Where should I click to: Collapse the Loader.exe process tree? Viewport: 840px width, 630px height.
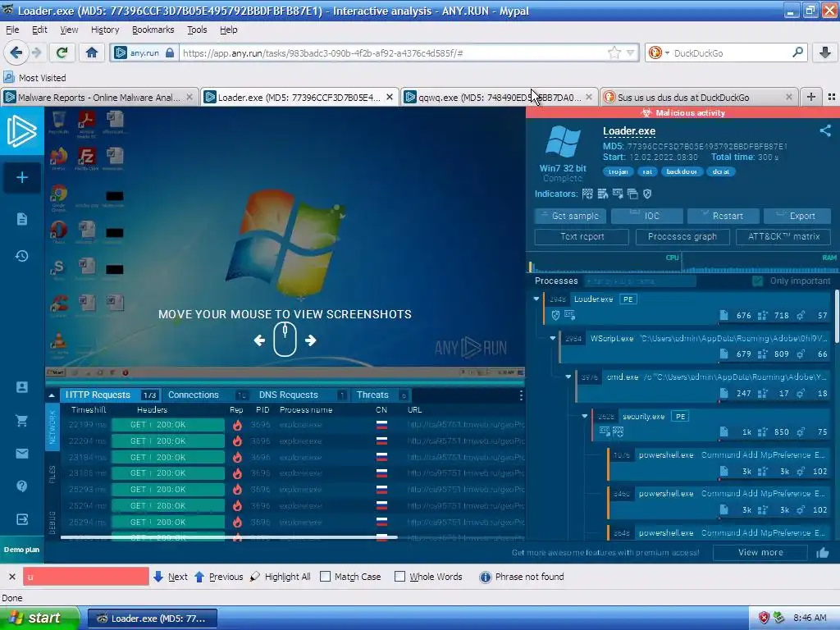536,299
